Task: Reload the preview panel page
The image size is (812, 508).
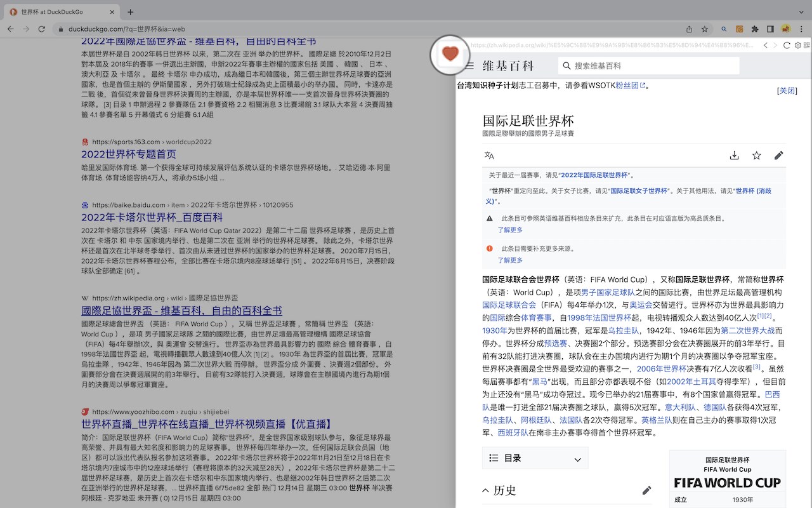Action: pos(787,46)
